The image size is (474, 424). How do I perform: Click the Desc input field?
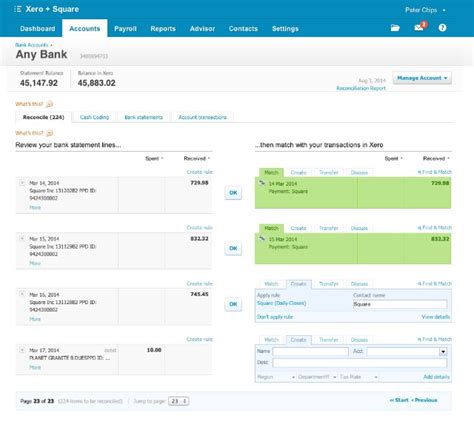360,363
